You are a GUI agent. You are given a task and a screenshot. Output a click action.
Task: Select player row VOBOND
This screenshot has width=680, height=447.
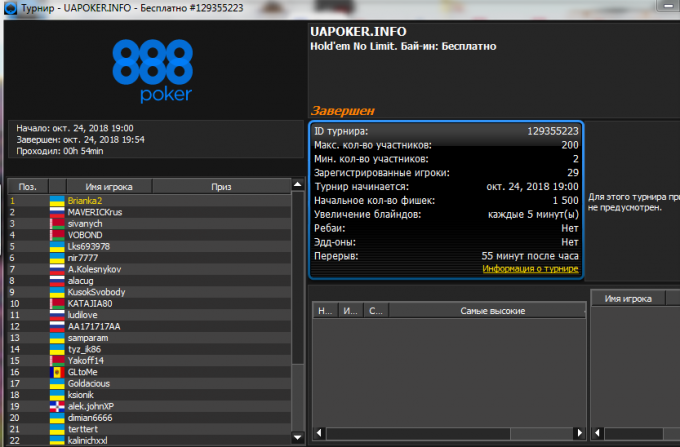point(149,235)
